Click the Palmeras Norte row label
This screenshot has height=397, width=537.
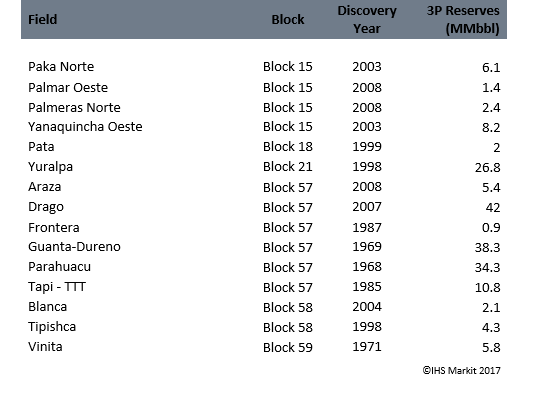coord(74,108)
